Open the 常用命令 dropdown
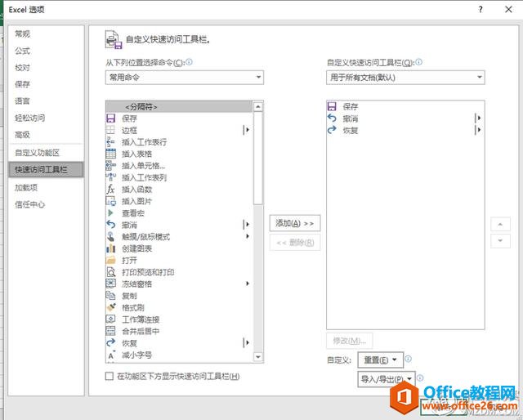Viewport: 523px width, 420px height. click(x=185, y=78)
